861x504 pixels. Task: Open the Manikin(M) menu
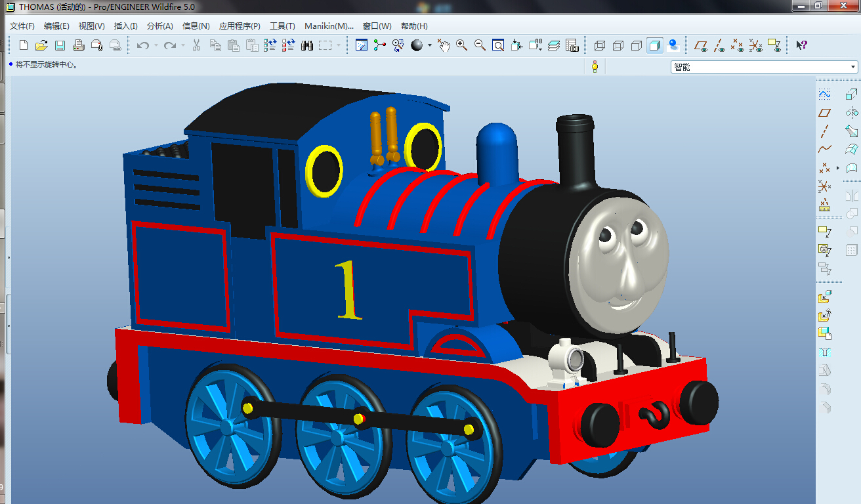(329, 26)
